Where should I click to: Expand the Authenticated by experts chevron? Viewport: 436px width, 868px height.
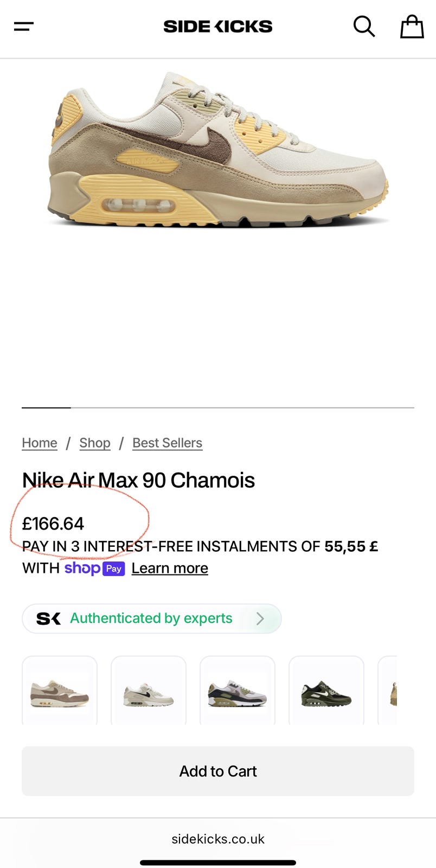(x=260, y=618)
